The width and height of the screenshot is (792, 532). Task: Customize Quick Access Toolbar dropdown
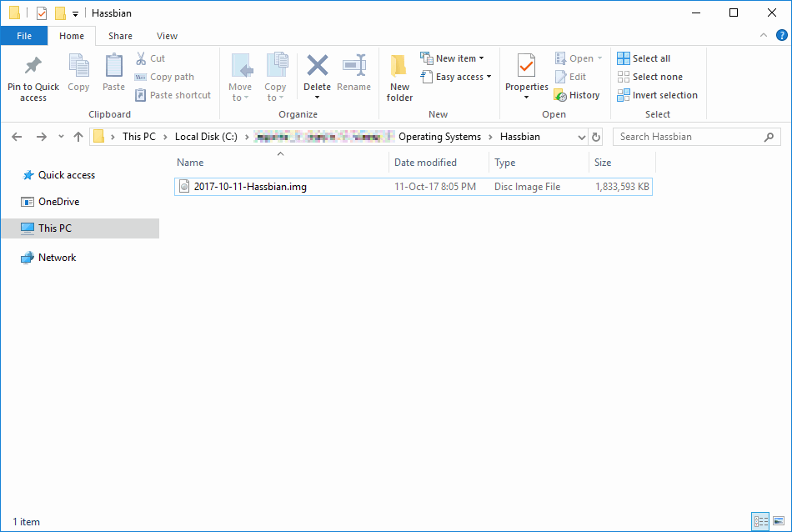(75, 14)
